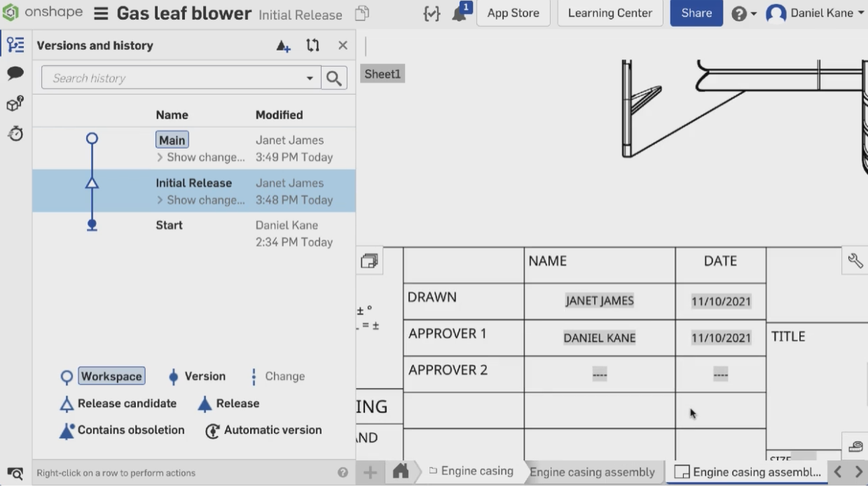Click the Onshape logo
Screen dimensions: 868x487
(42, 13)
